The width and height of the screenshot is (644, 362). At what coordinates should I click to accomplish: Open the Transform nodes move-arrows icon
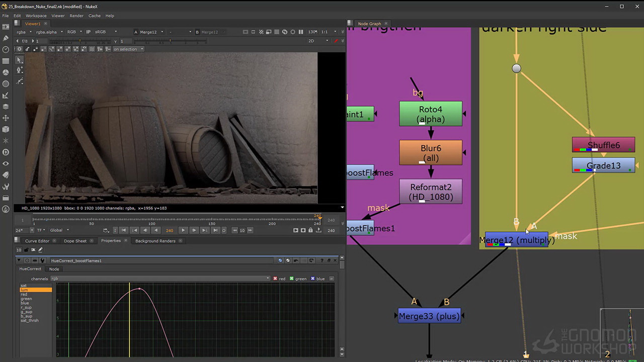[x=6, y=118]
